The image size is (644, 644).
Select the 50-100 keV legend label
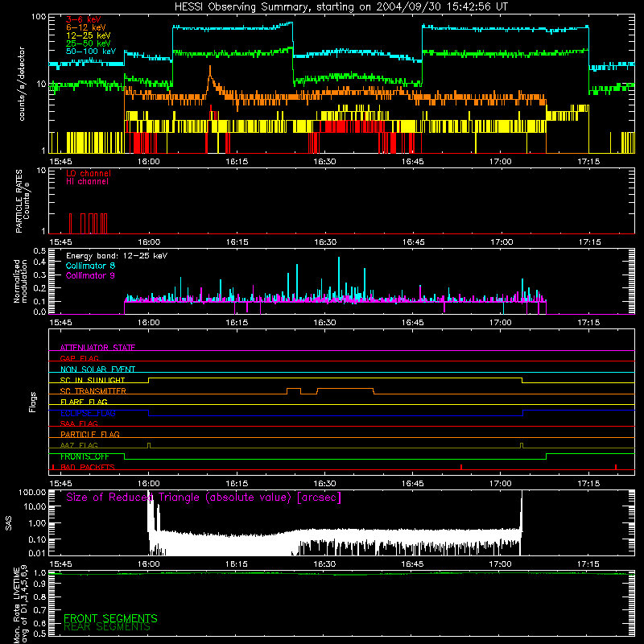(x=91, y=52)
